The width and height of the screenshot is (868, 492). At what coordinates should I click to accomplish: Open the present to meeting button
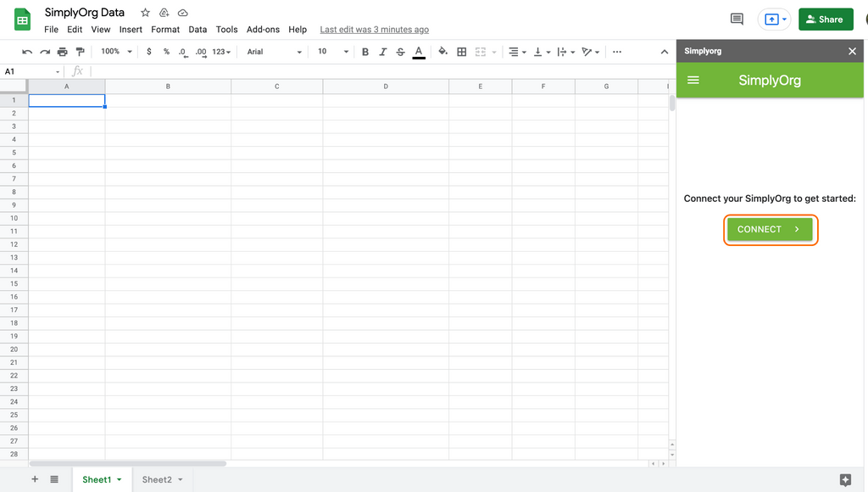[x=775, y=20]
